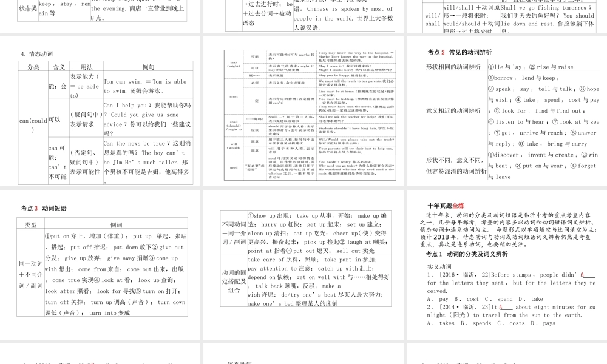Click the will/shall cell in top slide
This screenshot has width=607, height=364.
[432, 19]
